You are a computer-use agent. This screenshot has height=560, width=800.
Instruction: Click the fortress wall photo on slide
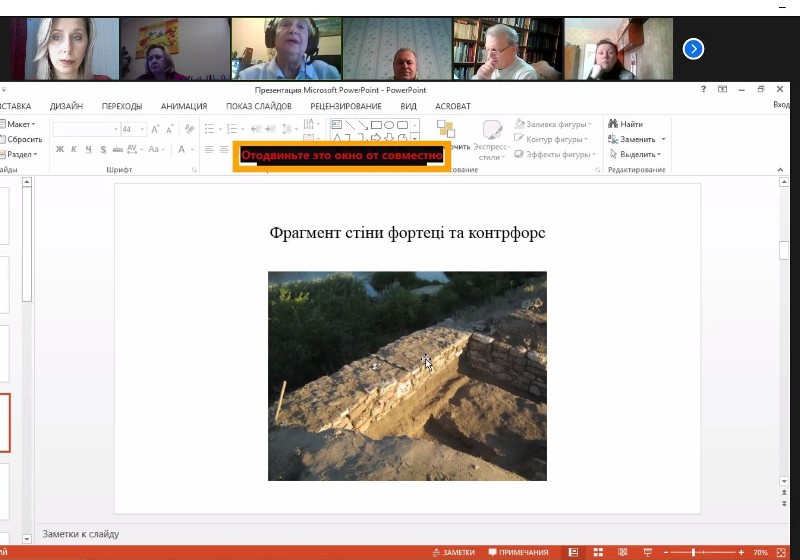(407, 376)
